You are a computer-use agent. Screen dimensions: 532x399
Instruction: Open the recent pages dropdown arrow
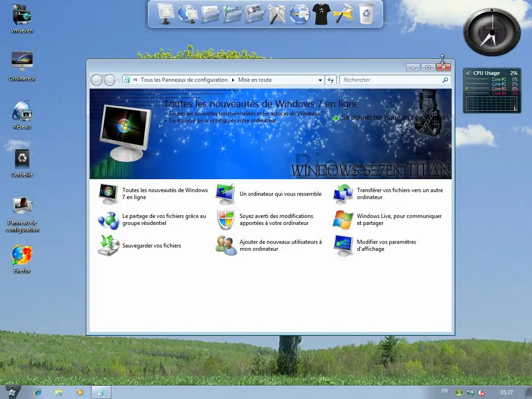(119, 80)
